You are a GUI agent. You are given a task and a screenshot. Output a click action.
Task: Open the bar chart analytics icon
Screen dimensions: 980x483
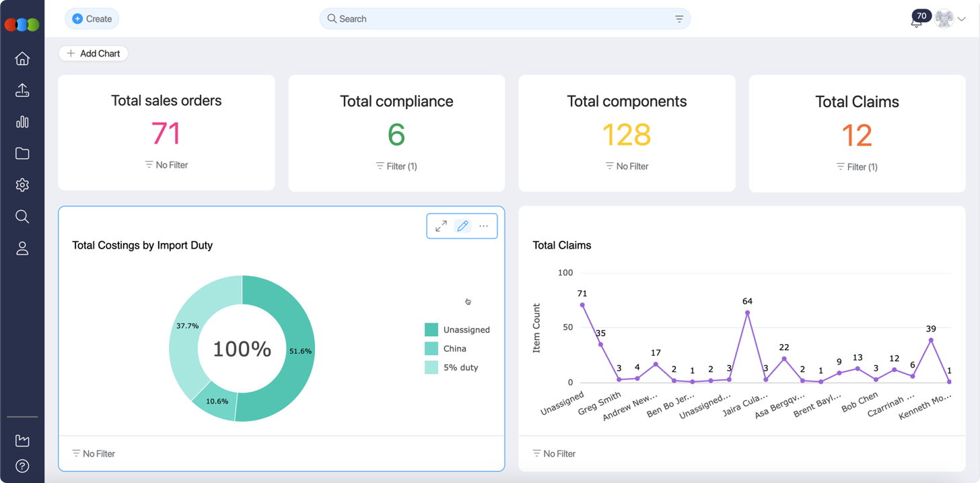pos(22,122)
